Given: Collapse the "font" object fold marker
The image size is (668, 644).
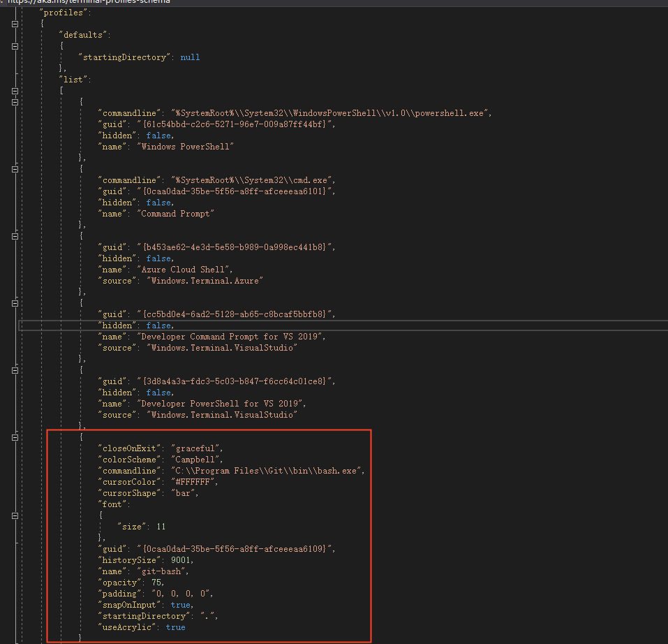Looking at the screenshot, I should tap(15, 515).
